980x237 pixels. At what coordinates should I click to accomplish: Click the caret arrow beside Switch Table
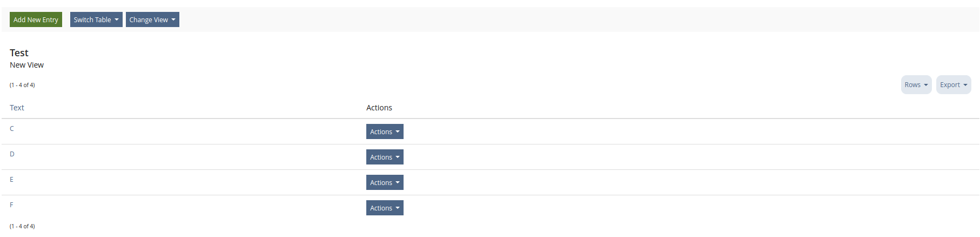pyautogui.click(x=117, y=19)
